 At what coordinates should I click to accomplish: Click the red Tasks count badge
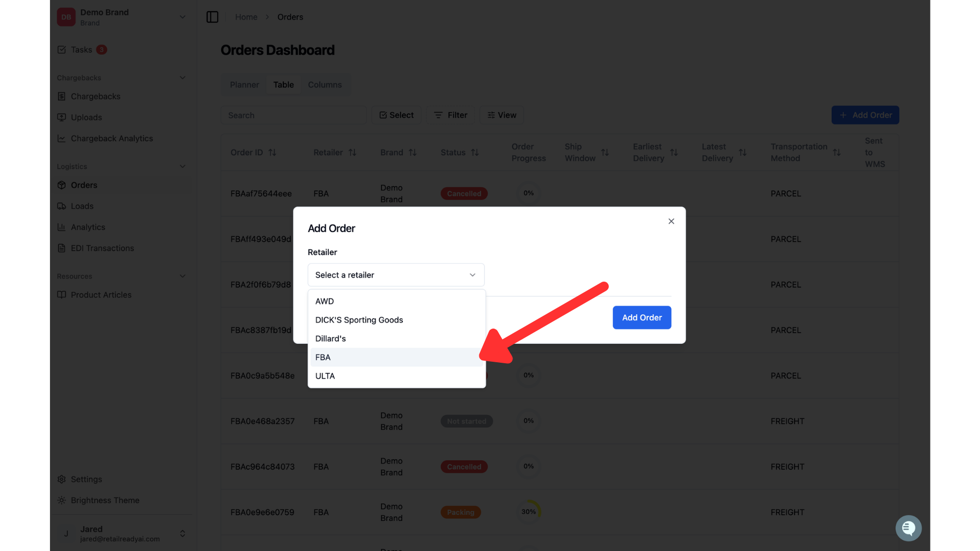coord(102,49)
